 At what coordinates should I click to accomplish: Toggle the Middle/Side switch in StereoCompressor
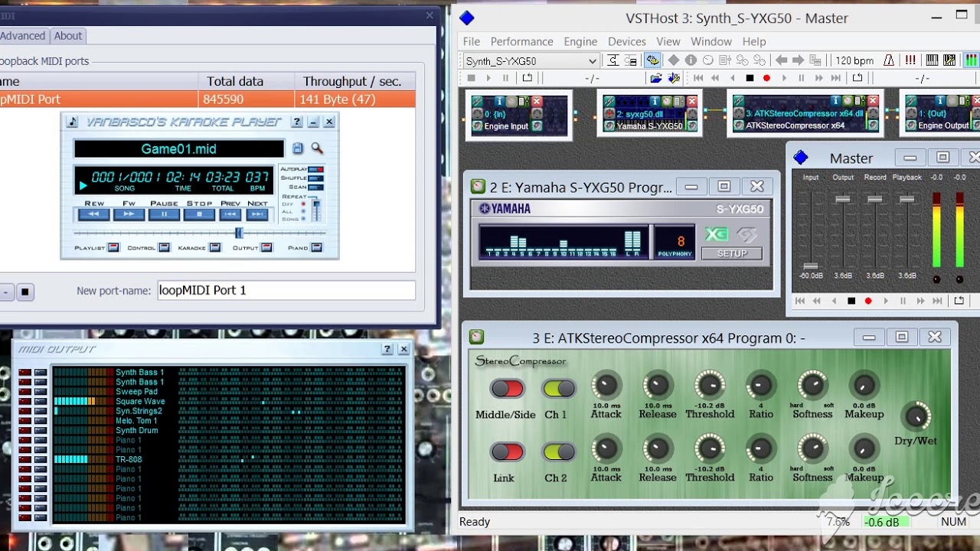point(507,389)
